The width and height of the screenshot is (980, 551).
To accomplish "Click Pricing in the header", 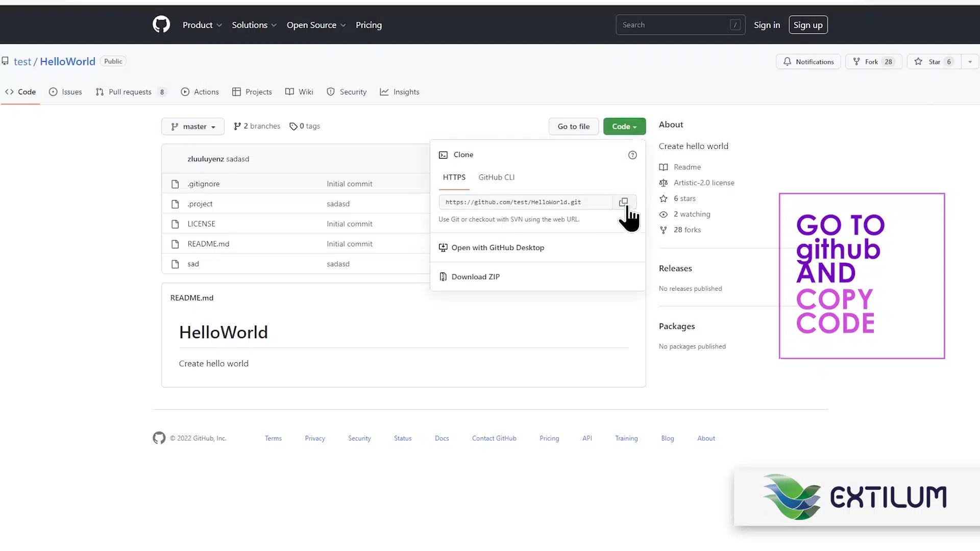I will (369, 25).
